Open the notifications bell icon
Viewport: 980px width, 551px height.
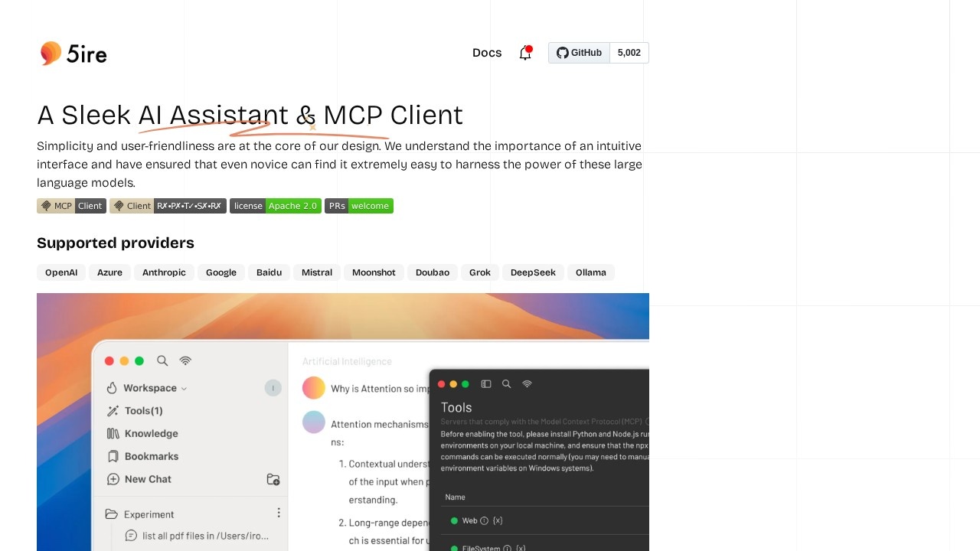point(525,53)
